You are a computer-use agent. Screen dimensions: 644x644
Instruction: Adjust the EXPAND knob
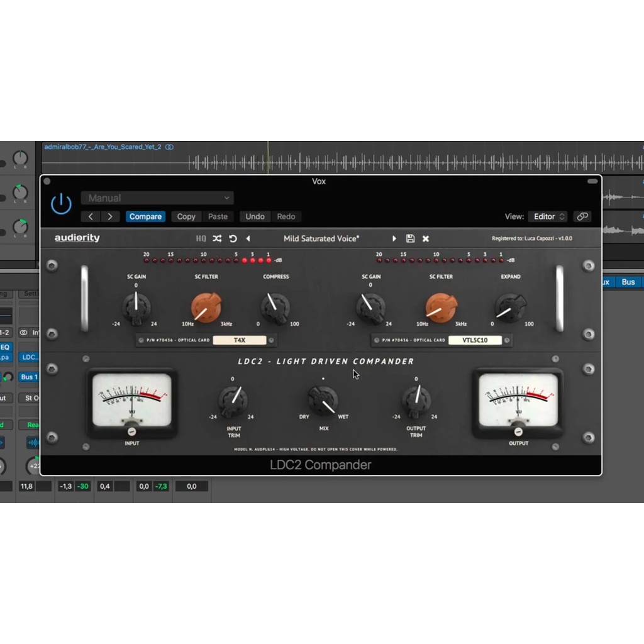click(x=511, y=308)
